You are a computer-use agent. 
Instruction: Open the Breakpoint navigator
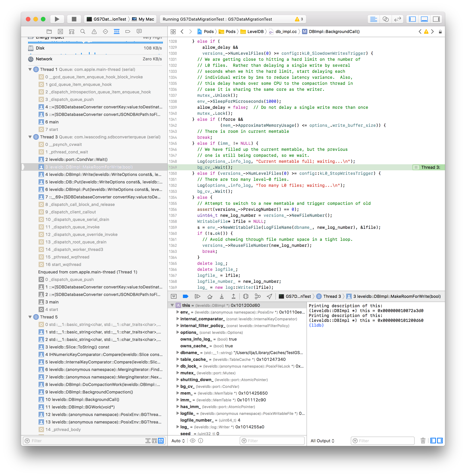[128, 31]
